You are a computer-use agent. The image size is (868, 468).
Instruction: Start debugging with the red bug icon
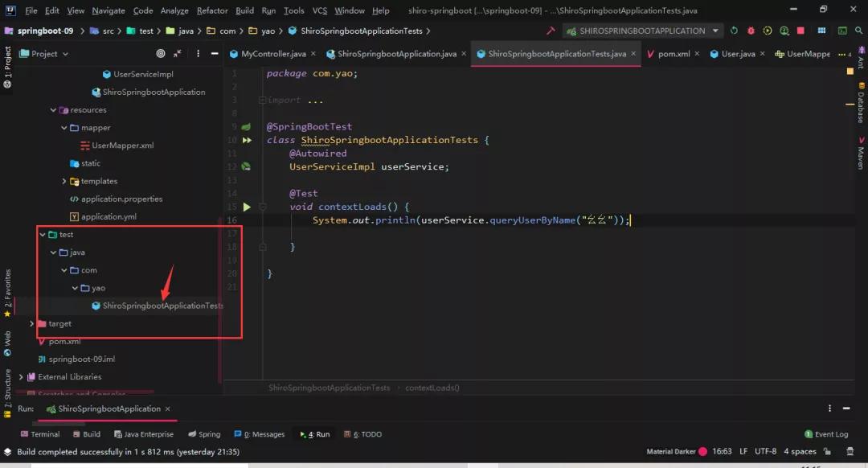[x=751, y=31]
